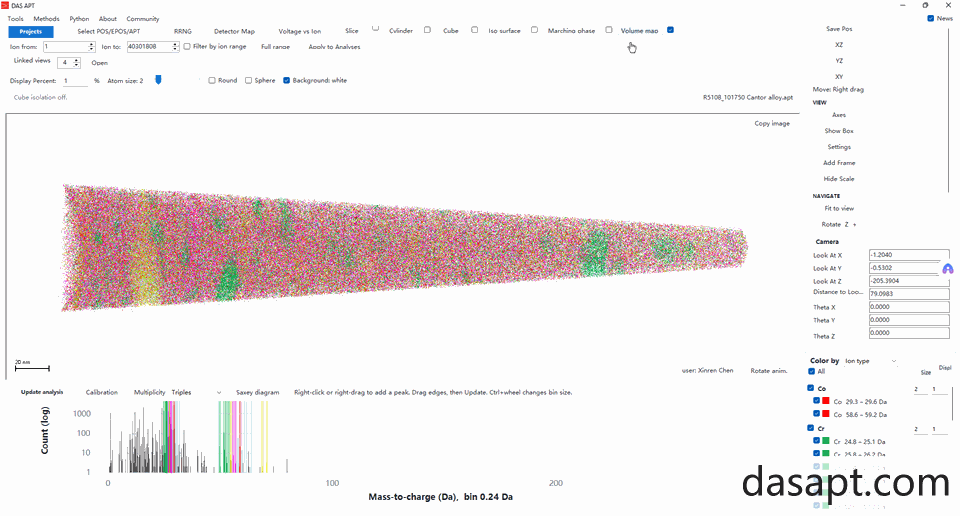Expand the Triples dropdown

(197, 392)
